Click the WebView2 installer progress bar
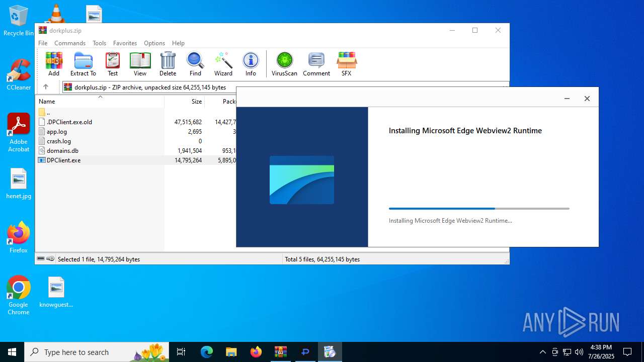 pyautogui.click(x=479, y=208)
